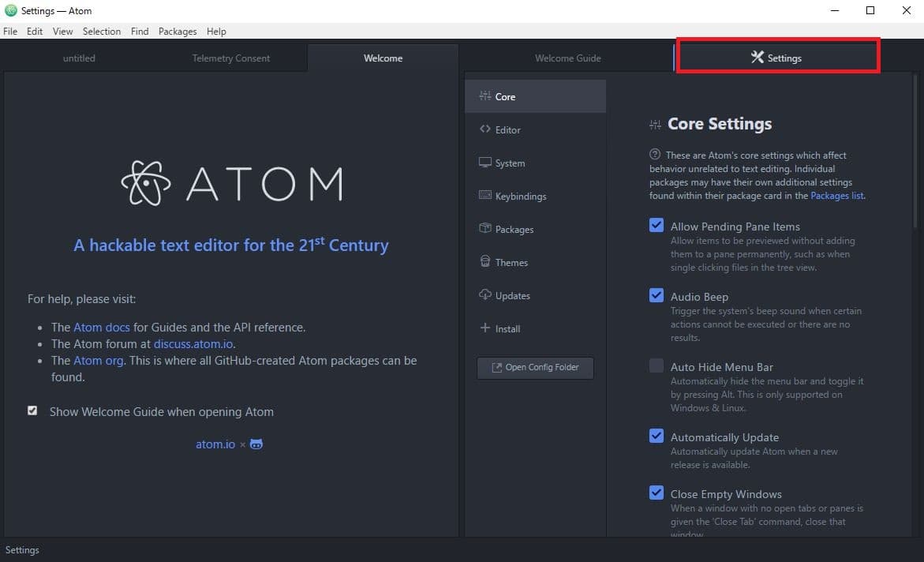Uncheck the Audio Beep option

pos(657,296)
